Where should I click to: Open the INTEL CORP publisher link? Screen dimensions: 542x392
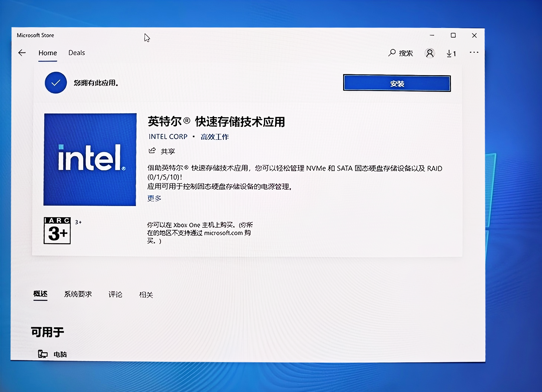click(168, 136)
